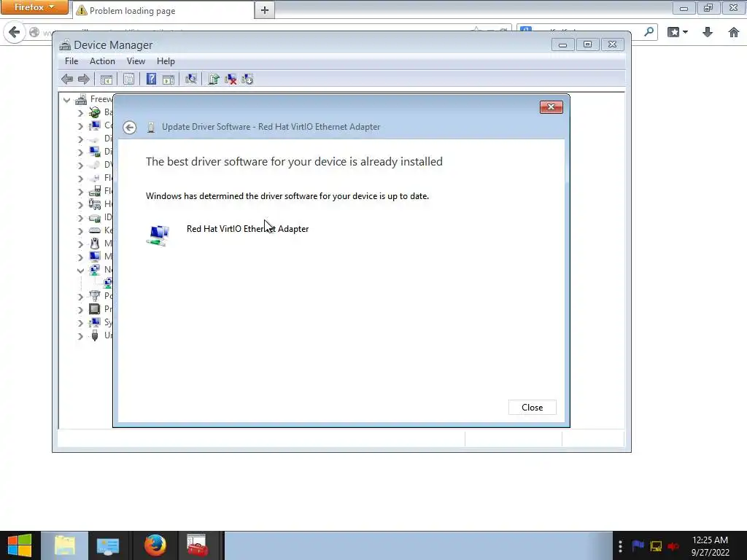Image resolution: width=747 pixels, height=560 pixels.
Task: Click the Red Hat VirtIO Ethernet Adapter text
Action: click(248, 229)
